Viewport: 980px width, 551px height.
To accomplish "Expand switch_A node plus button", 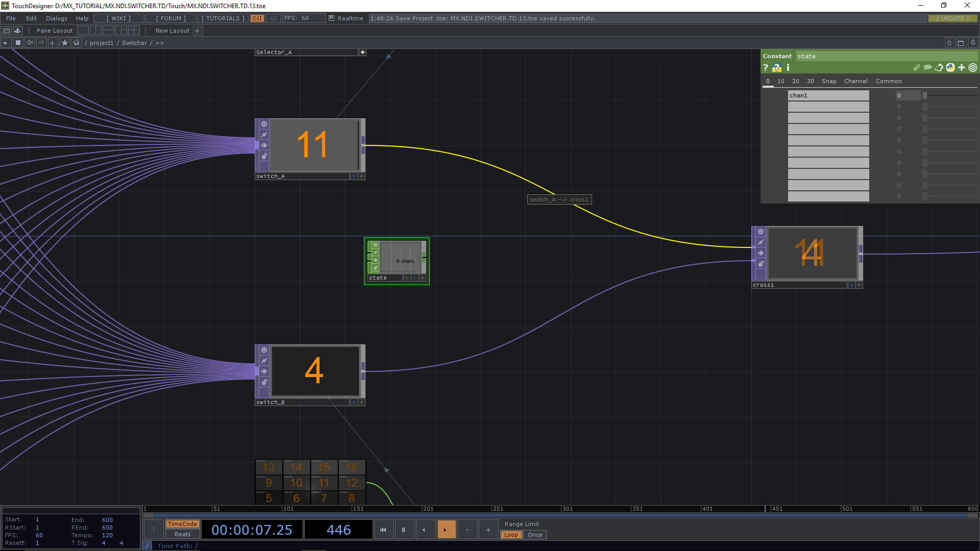I will 361,176.
